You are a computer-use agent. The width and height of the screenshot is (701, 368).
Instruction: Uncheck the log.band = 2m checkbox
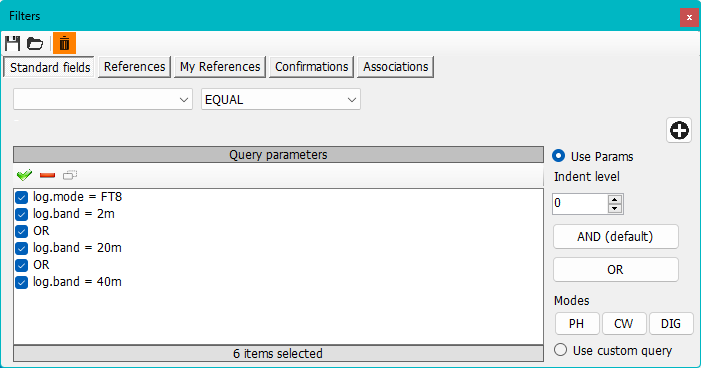coord(21,214)
